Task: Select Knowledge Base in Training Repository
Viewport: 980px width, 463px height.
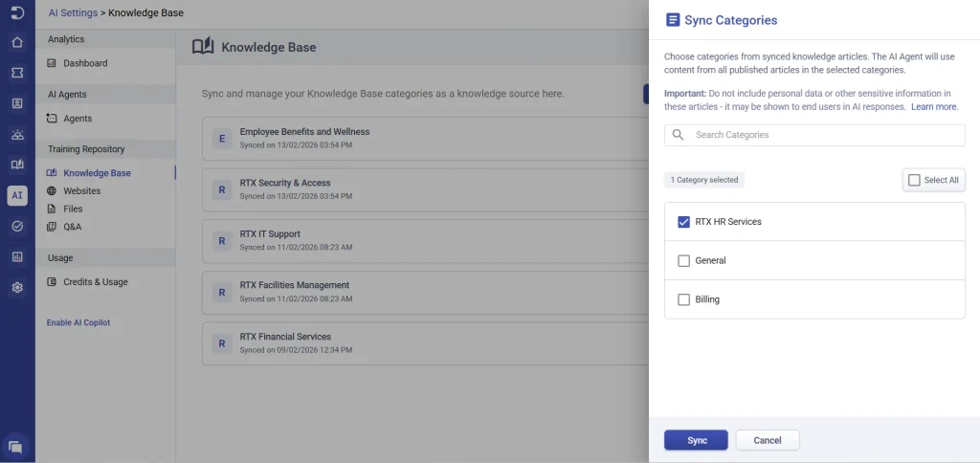Action: (x=97, y=173)
